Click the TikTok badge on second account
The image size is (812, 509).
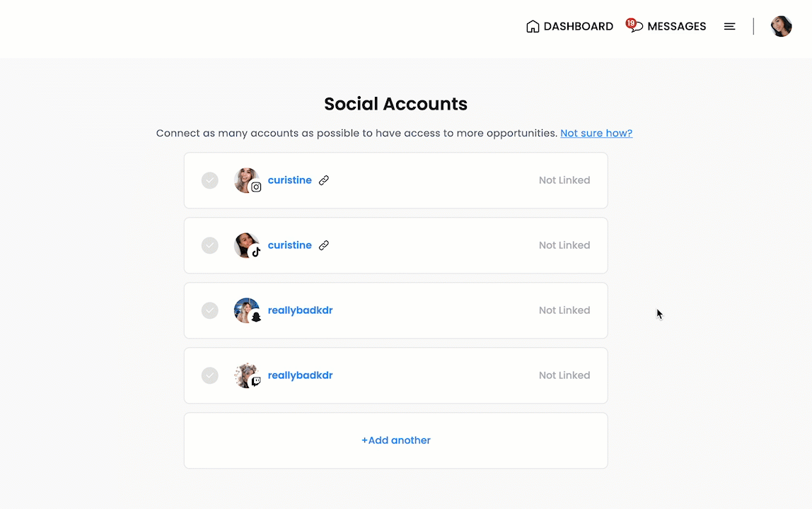tap(256, 252)
